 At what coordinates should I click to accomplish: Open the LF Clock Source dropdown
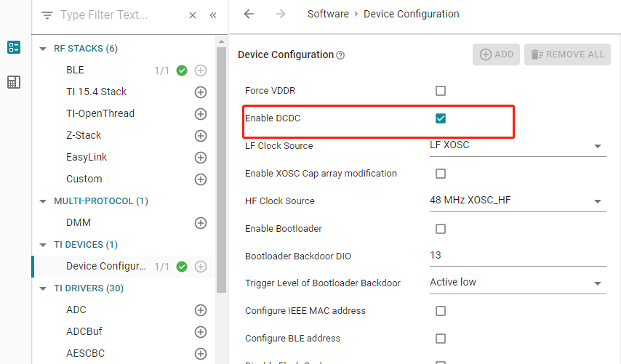pos(516,145)
